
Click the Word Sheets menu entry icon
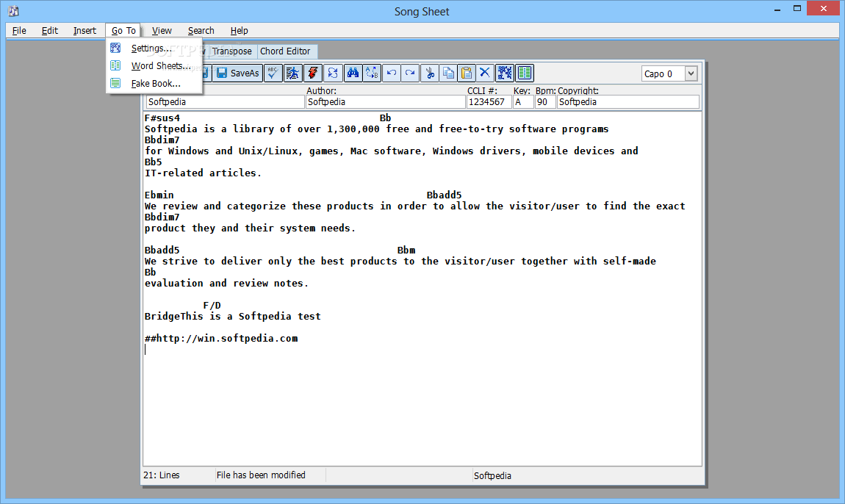coord(115,66)
